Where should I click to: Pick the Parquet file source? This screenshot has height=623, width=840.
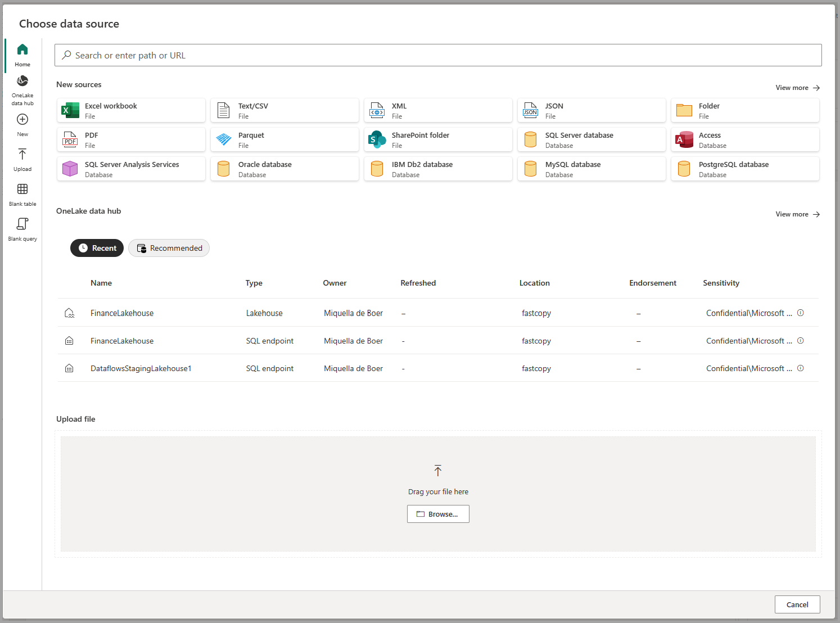click(x=284, y=139)
